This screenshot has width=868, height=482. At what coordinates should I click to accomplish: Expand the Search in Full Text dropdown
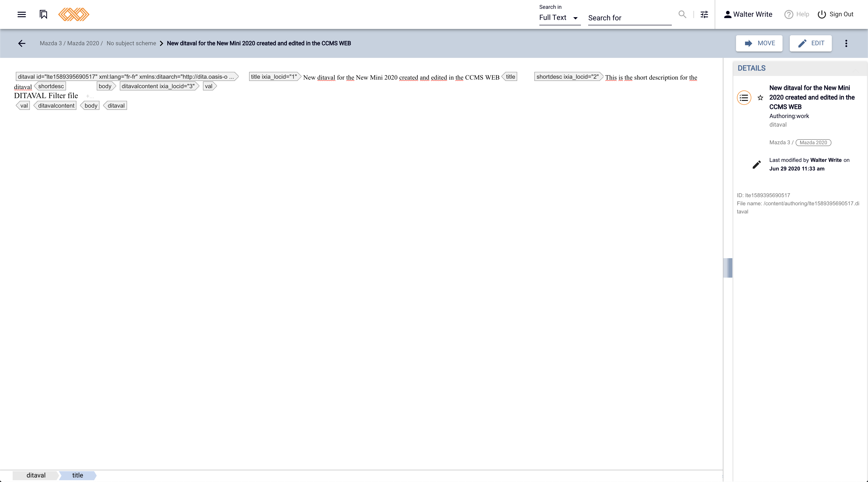pos(560,18)
